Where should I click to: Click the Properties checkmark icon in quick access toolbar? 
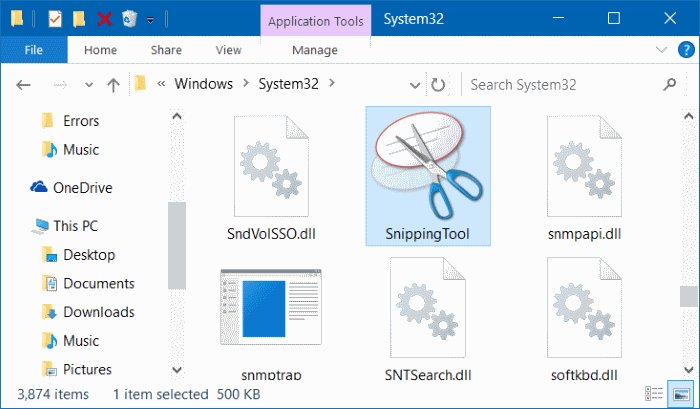click(x=55, y=19)
